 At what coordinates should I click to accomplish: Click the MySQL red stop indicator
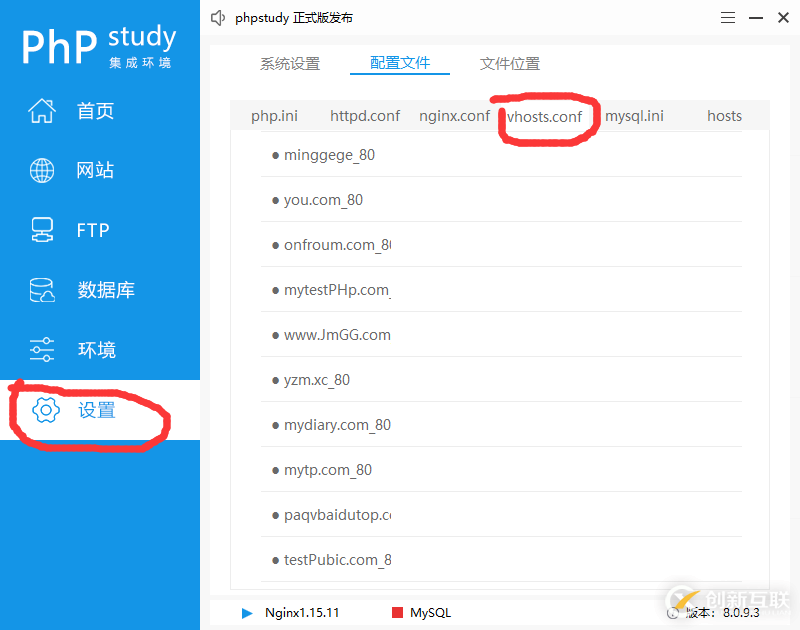tap(397, 613)
